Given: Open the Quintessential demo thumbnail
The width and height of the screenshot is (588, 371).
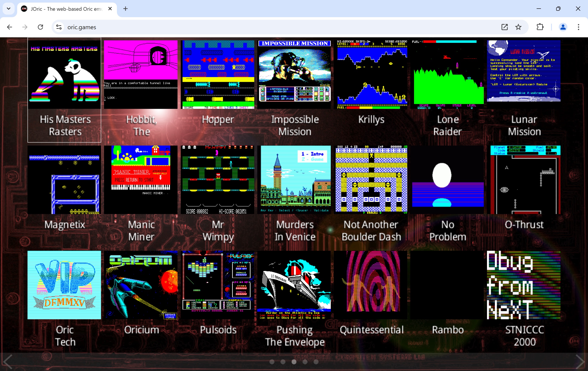Looking at the screenshot, I should [x=371, y=285].
